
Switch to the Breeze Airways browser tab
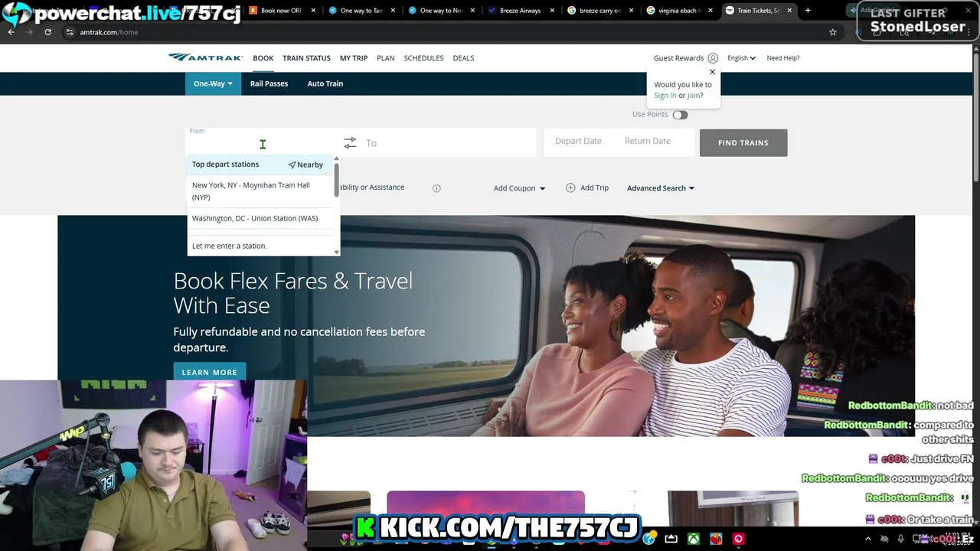(520, 11)
